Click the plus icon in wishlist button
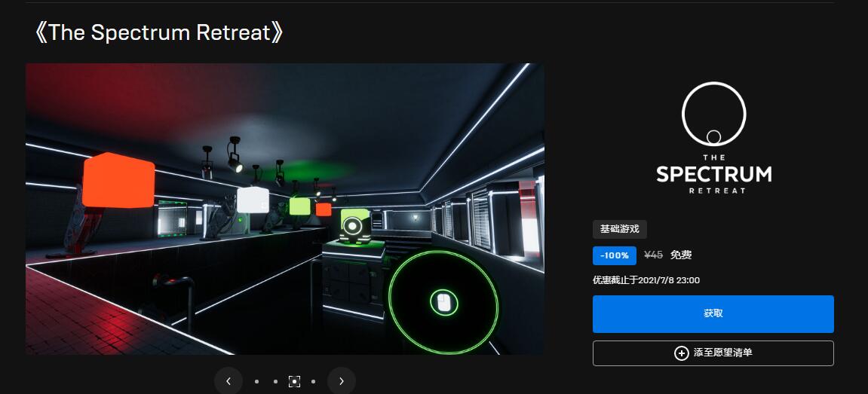The height and width of the screenshot is (394, 868). click(682, 353)
